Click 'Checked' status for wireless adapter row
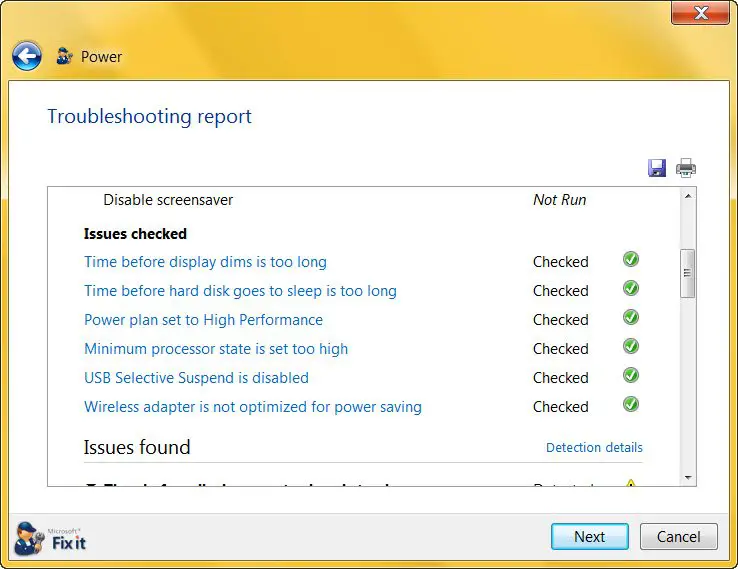The height and width of the screenshot is (569, 738). tap(561, 407)
